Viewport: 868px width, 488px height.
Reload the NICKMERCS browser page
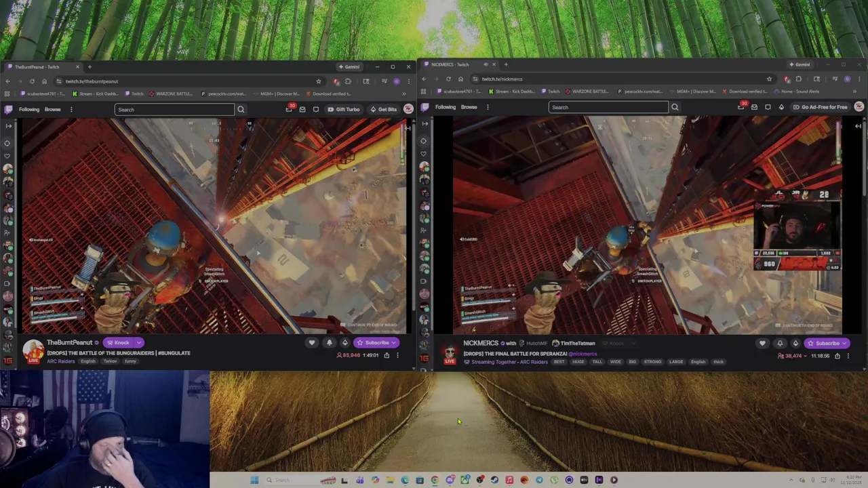448,79
